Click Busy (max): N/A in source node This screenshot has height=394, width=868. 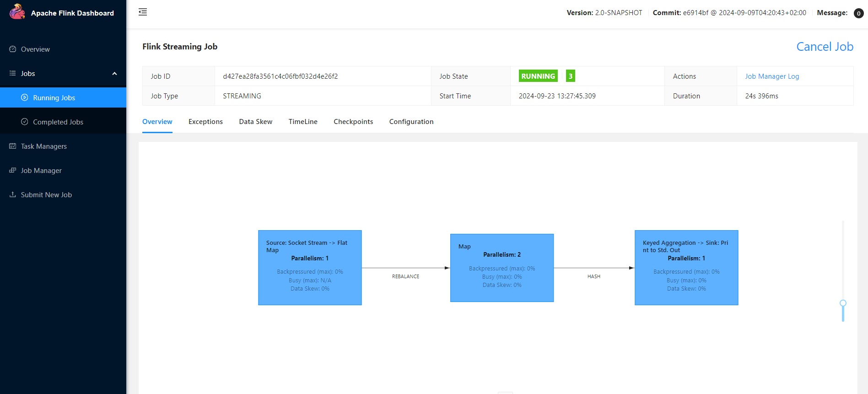point(310,280)
